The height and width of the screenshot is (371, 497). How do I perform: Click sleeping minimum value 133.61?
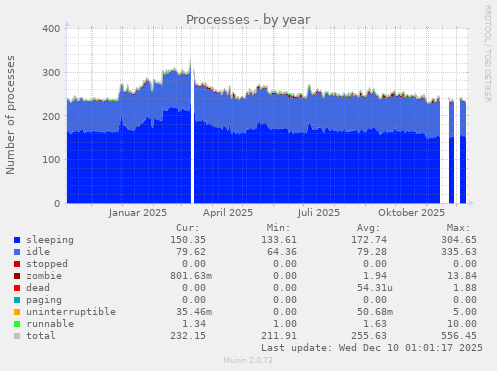click(x=279, y=240)
